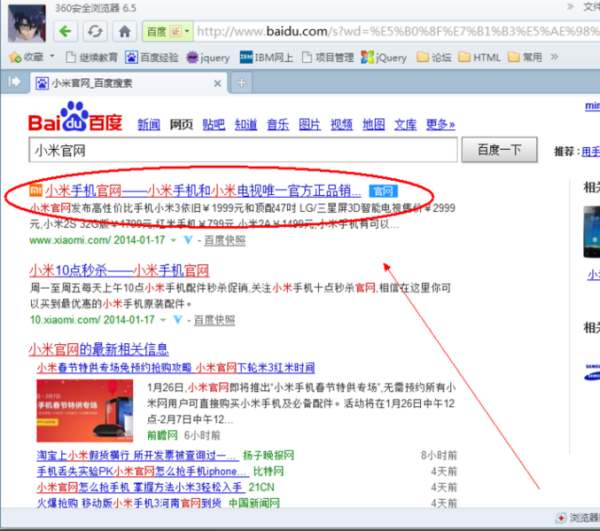Switch to the 新闻 search category
Viewport: 600px width, 531px height.
tap(149, 124)
